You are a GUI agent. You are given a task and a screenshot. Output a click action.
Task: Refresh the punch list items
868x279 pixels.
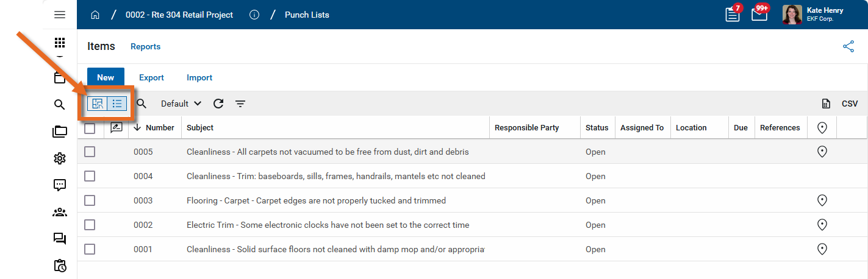218,104
